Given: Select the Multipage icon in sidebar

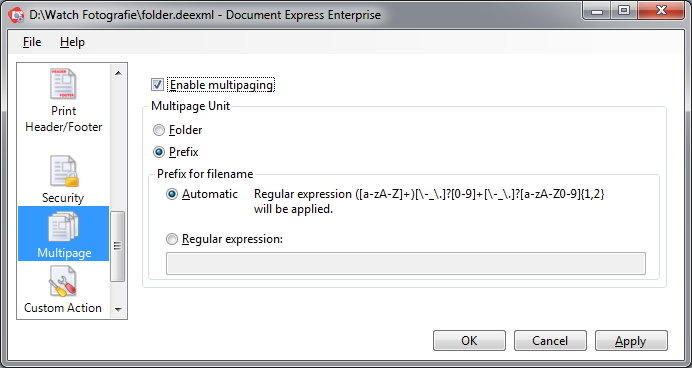Looking at the screenshot, I should pyautogui.click(x=63, y=226).
